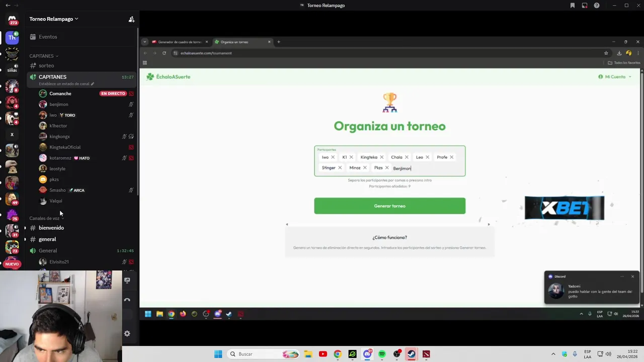The width and height of the screenshot is (644, 362).
Task: Open Todos los favoritos bookmarks folder
Action: coord(624,63)
